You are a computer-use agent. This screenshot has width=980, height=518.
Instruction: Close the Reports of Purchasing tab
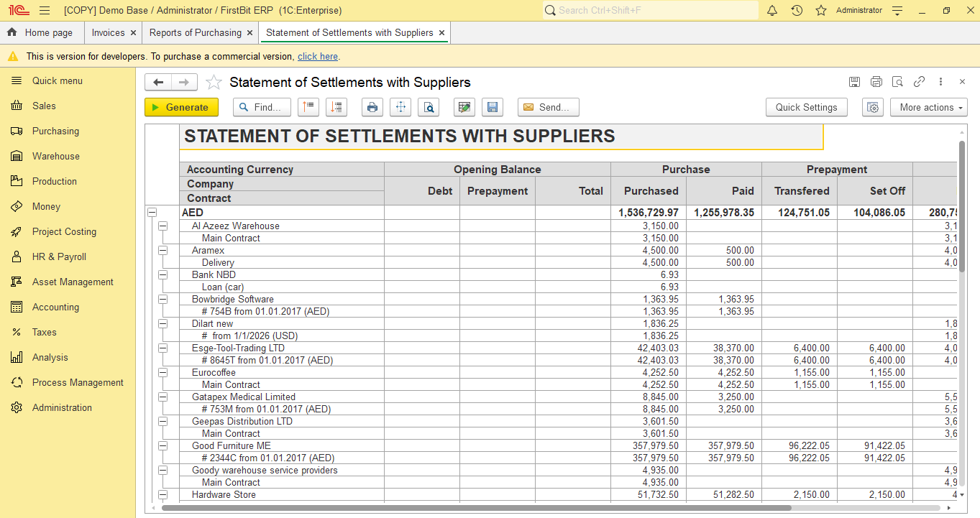249,32
